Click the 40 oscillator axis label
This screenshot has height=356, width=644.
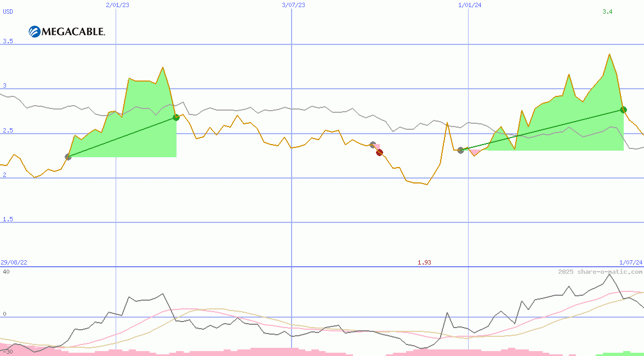[5, 272]
